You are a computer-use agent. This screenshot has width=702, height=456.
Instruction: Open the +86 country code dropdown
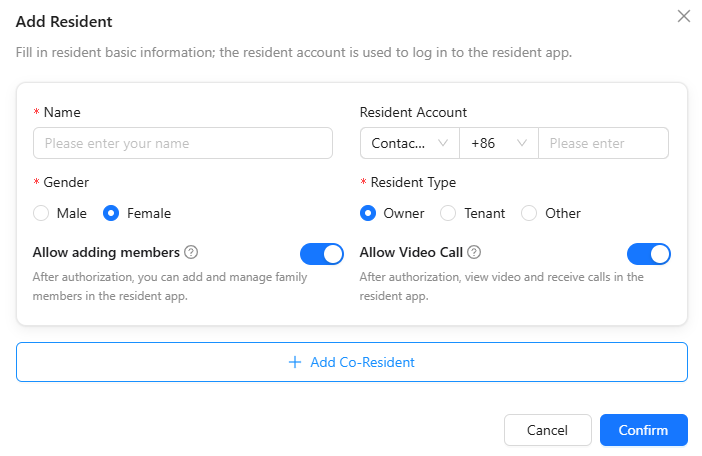499,143
